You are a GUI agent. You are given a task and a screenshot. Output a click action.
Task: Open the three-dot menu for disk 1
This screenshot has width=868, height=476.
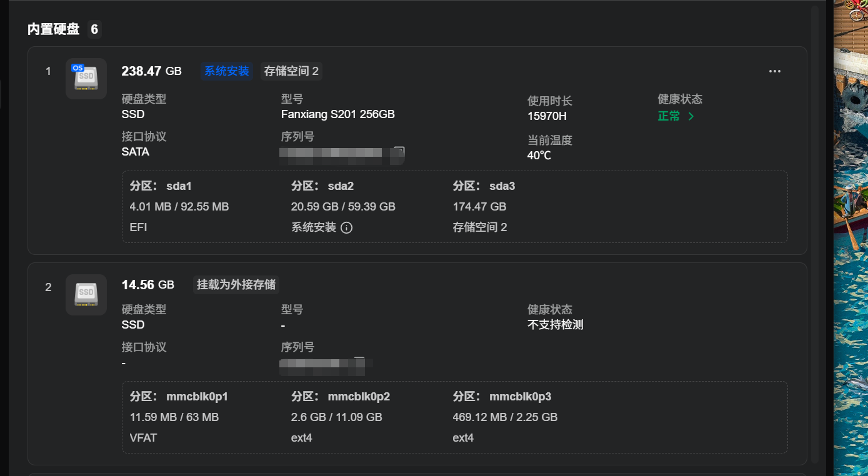coord(775,71)
